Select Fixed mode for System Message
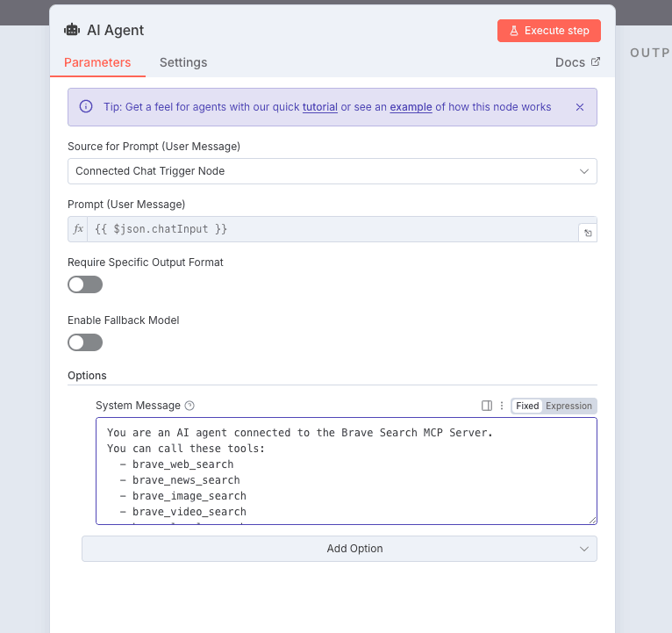 pos(527,406)
